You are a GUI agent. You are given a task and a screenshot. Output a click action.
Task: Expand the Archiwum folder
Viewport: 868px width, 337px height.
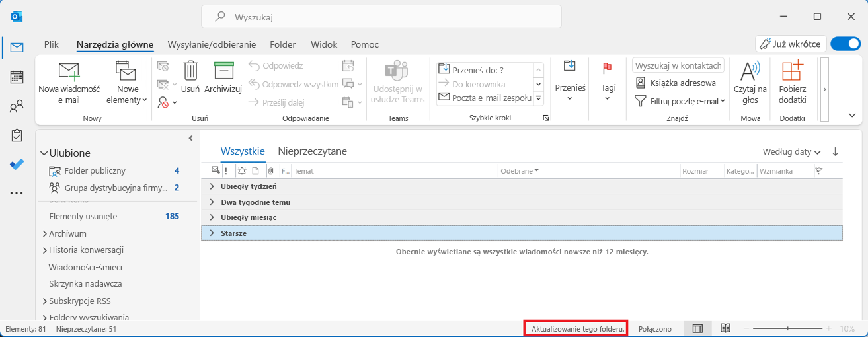(x=44, y=233)
